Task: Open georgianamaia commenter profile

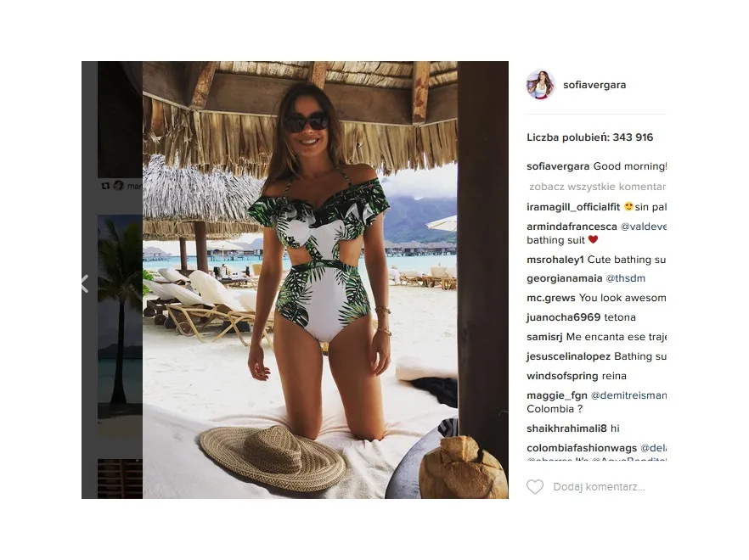Action: [x=564, y=278]
